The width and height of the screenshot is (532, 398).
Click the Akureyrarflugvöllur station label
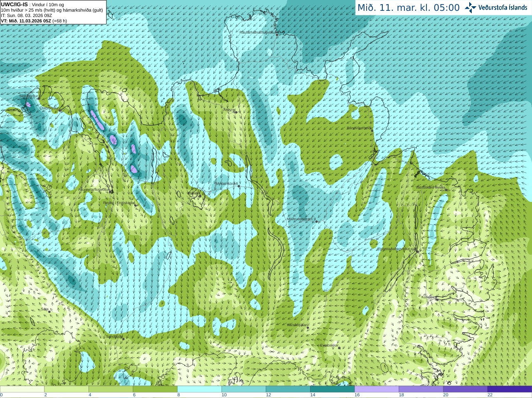(94, 189)
